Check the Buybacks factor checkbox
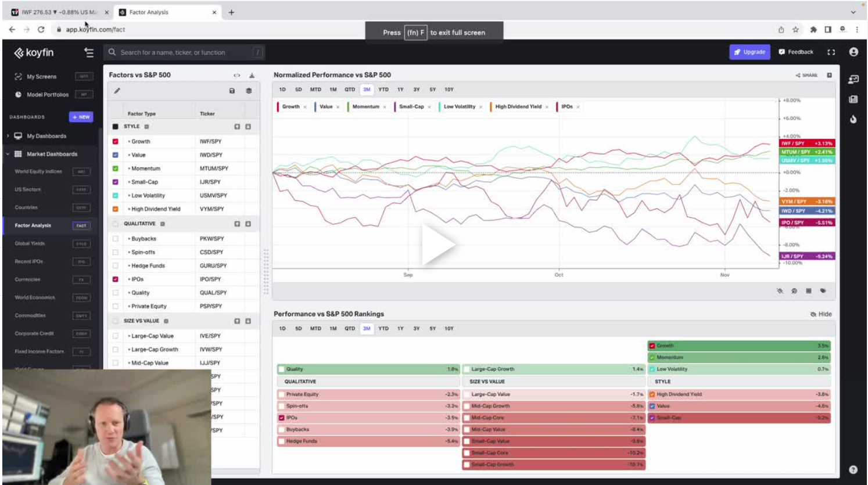868x485 pixels. [x=115, y=239]
